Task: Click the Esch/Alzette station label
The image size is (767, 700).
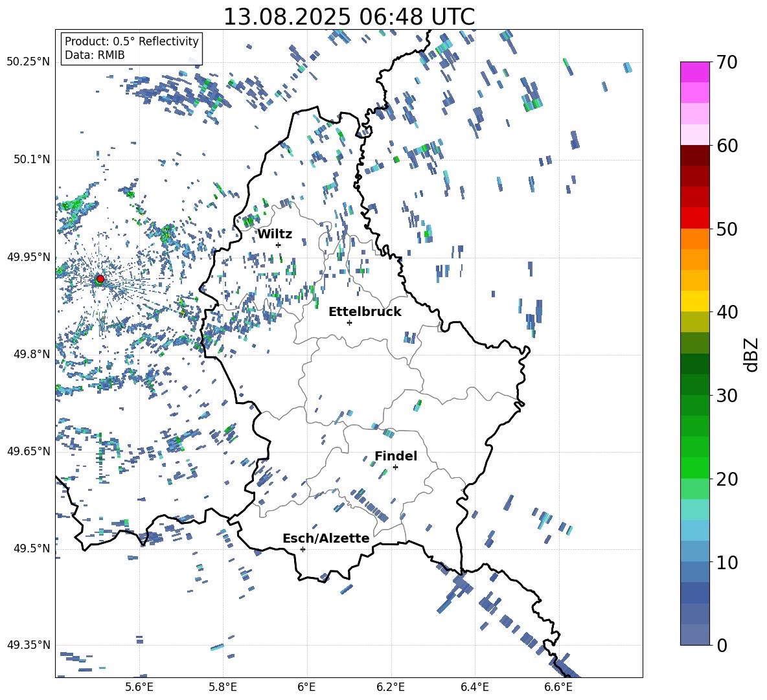Action: coord(326,538)
